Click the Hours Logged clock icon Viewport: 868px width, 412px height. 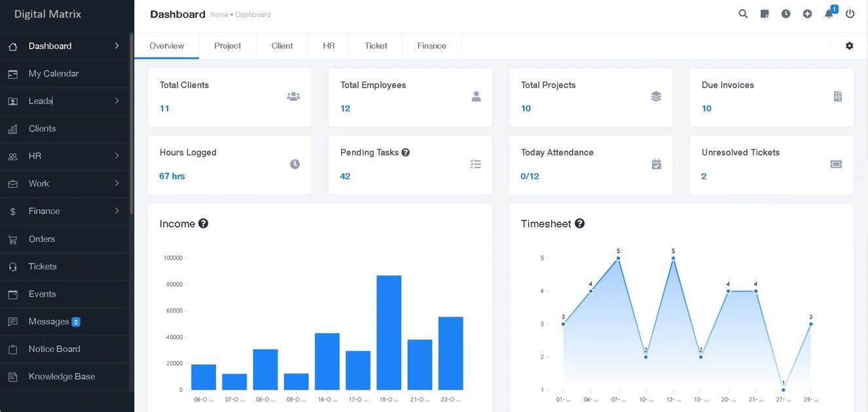click(x=295, y=164)
